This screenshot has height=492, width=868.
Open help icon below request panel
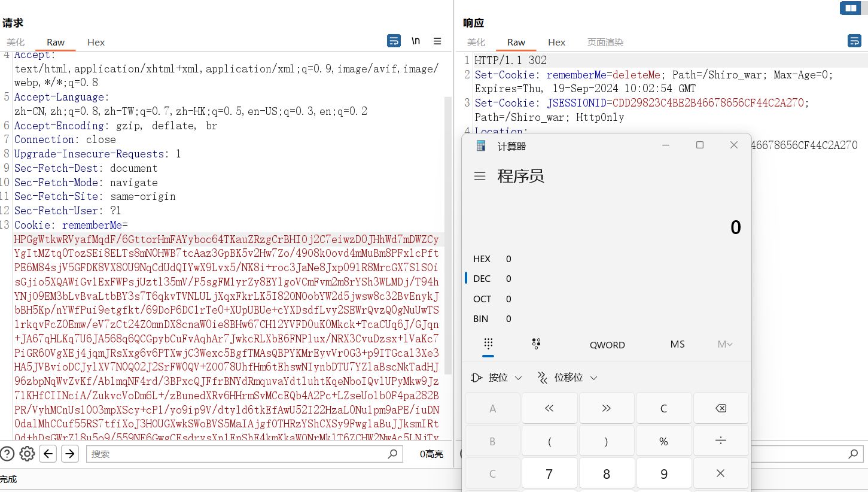click(7, 454)
